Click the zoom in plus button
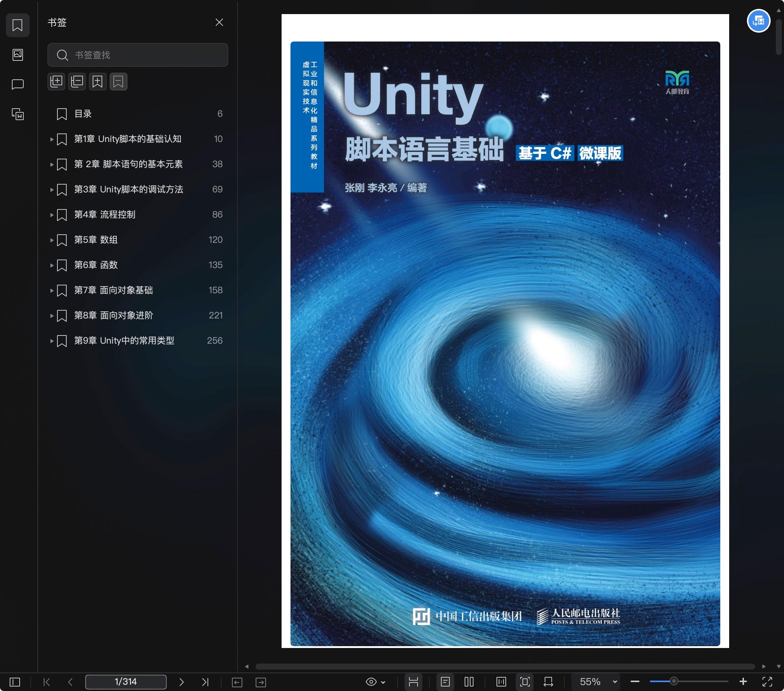 [x=743, y=682]
